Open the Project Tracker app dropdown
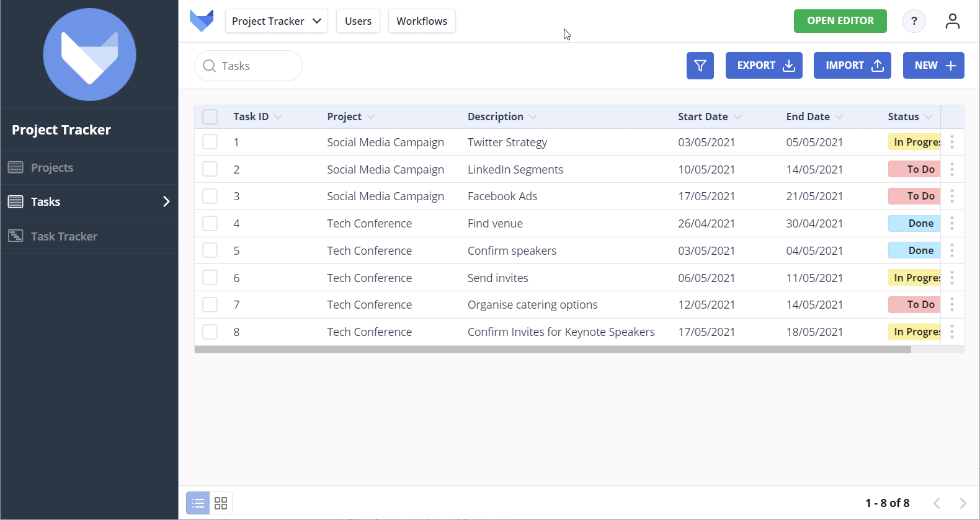 (276, 21)
